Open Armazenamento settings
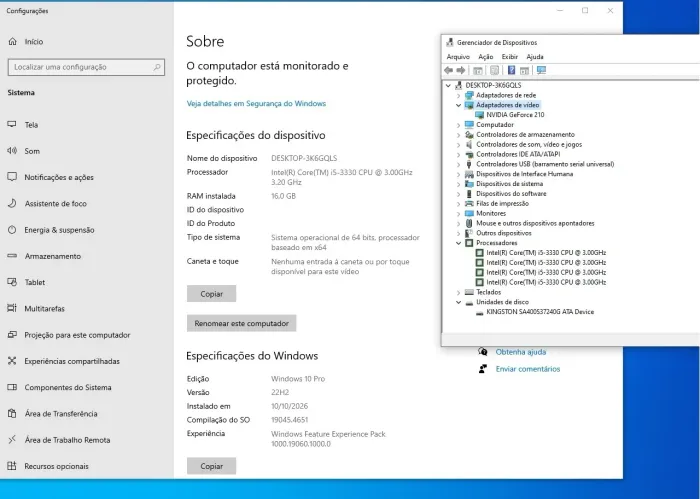 (53, 256)
